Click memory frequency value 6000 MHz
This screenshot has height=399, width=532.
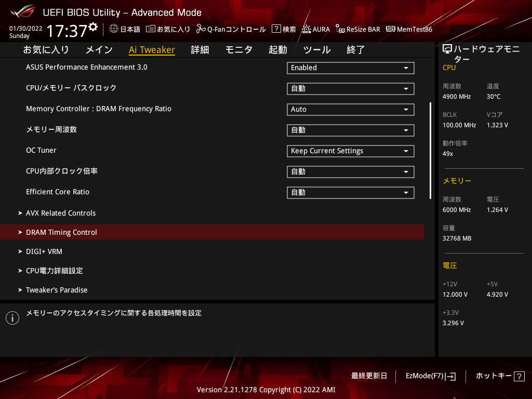[457, 210]
